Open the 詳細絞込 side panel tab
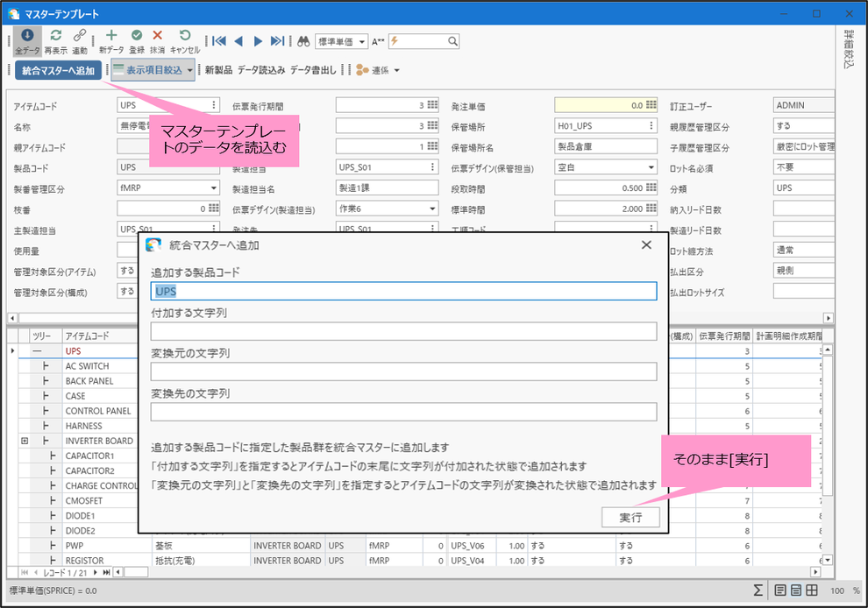Screen dimensions: 868x608 pos(849,49)
